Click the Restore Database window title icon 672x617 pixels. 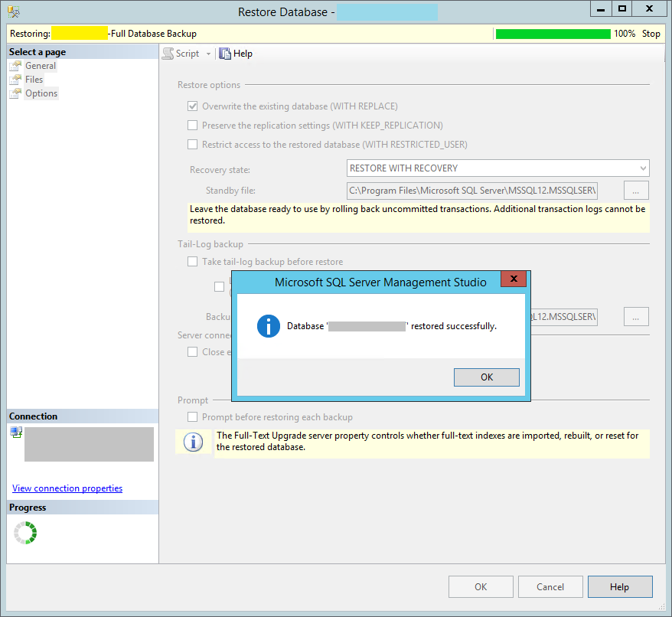point(13,11)
